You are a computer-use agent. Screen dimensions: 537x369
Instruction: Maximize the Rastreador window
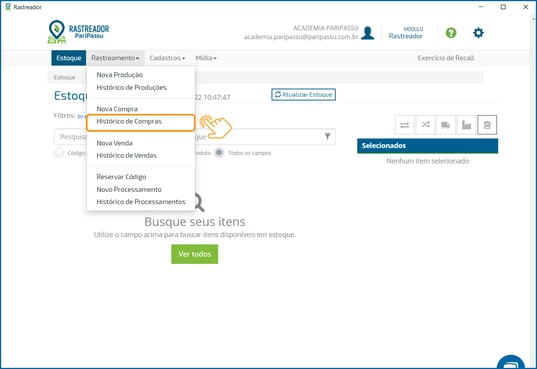point(503,7)
